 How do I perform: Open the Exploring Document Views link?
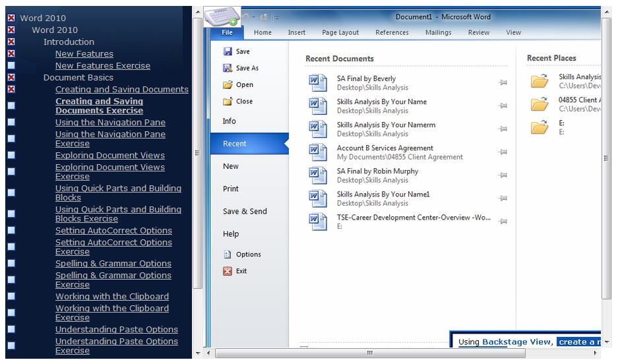coord(109,156)
